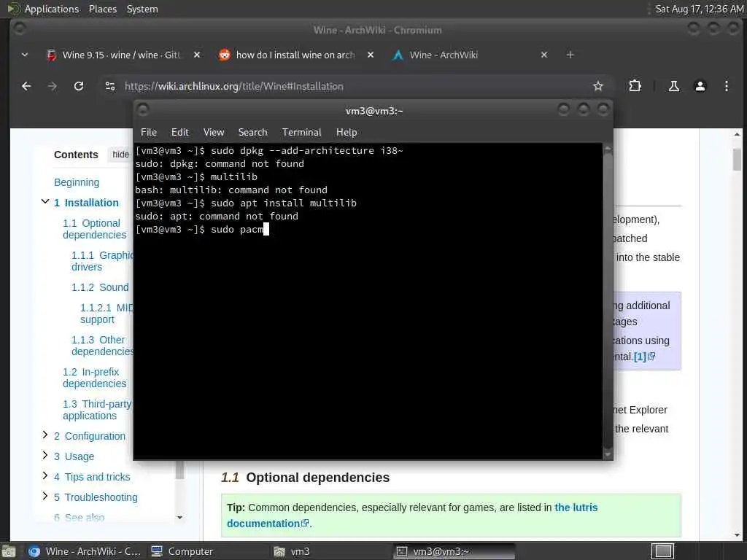Click contents sidebar scroll-down arrow
This screenshot has width=747, height=560.
point(179,517)
